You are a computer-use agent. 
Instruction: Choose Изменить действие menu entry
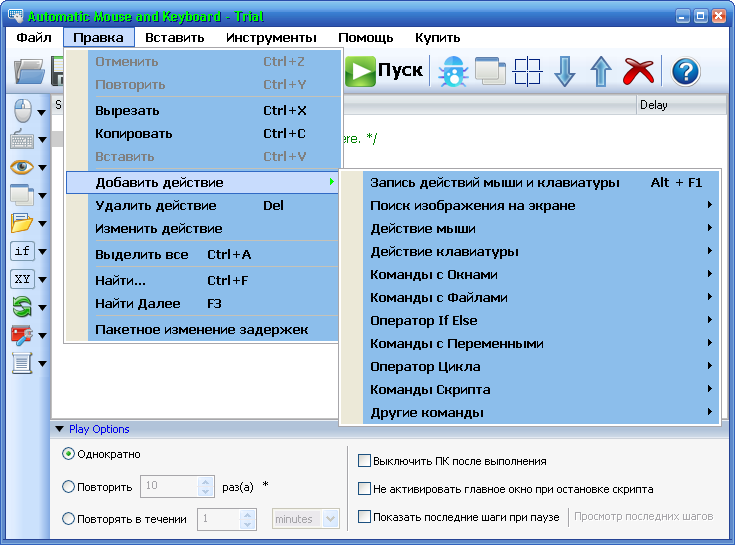coord(202,228)
